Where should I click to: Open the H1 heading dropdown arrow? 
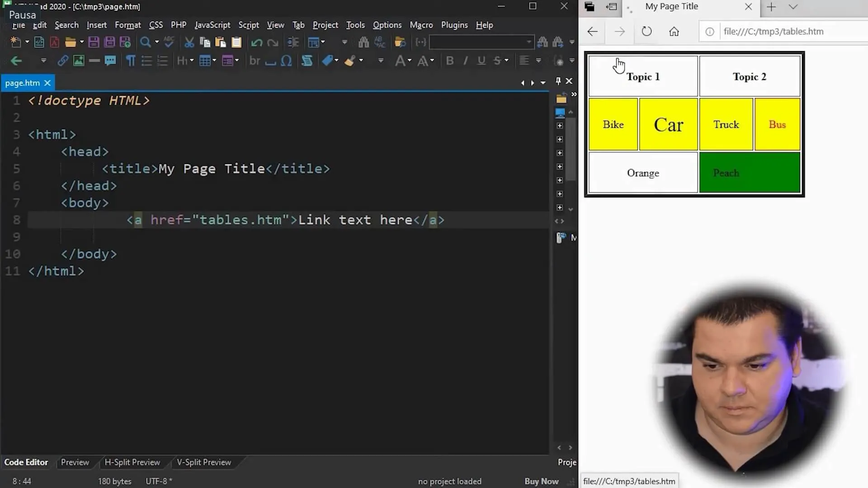192,61
